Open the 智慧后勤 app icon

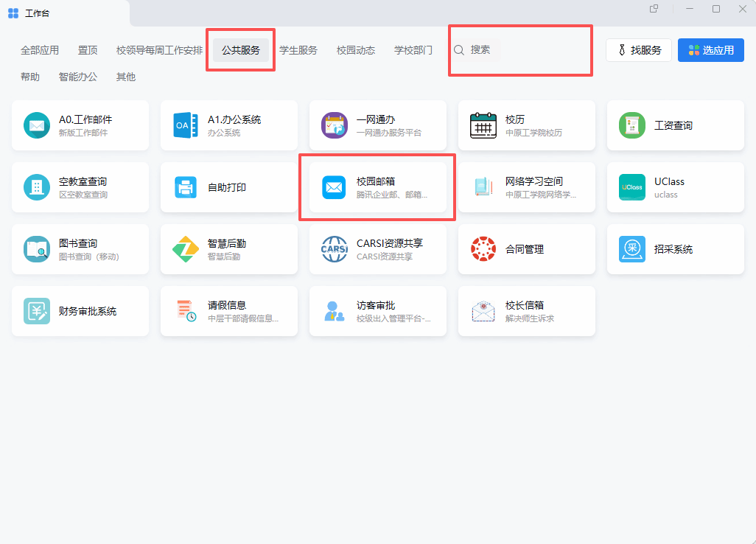186,249
